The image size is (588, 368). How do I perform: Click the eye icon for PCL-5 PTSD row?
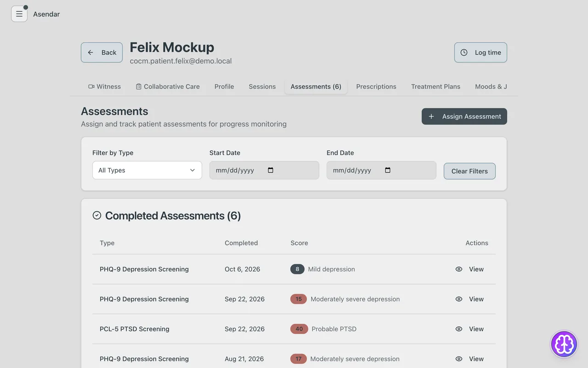[x=458, y=329]
